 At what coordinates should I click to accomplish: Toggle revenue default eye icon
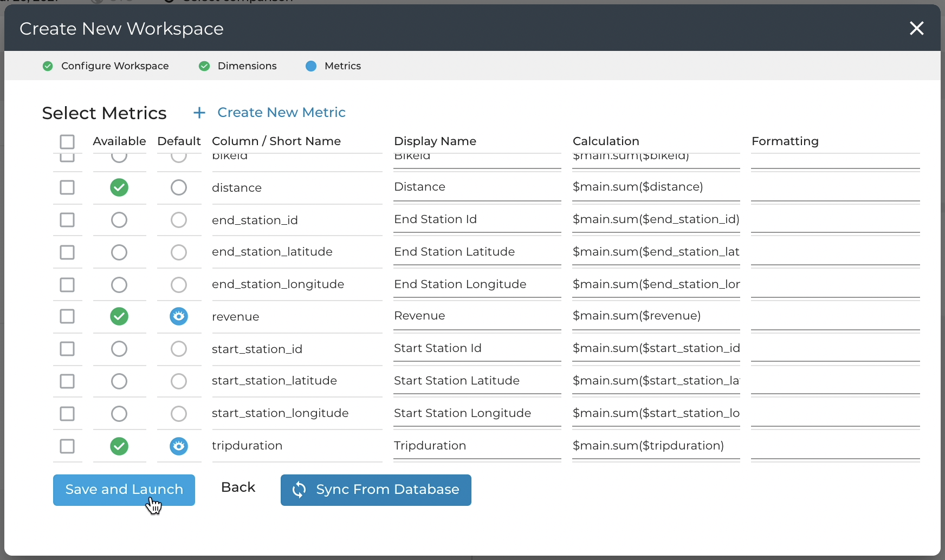pos(179,316)
